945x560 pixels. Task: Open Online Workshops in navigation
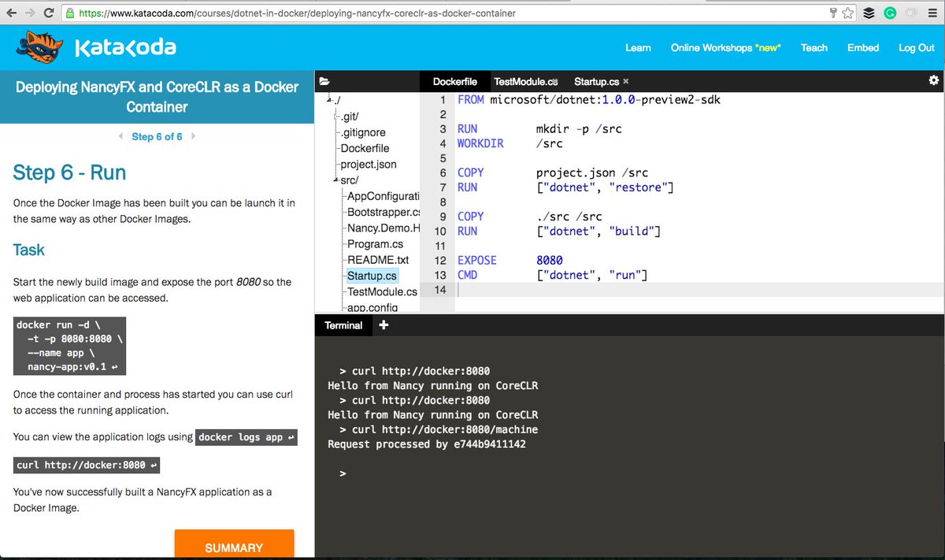[726, 48]
